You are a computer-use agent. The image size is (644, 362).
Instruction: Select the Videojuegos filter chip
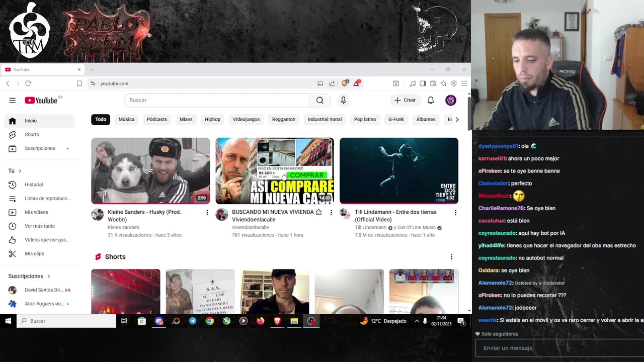[x=246, y=119]
